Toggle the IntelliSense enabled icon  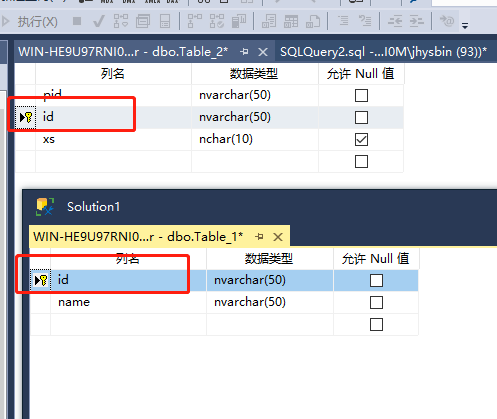coord(165,21)
